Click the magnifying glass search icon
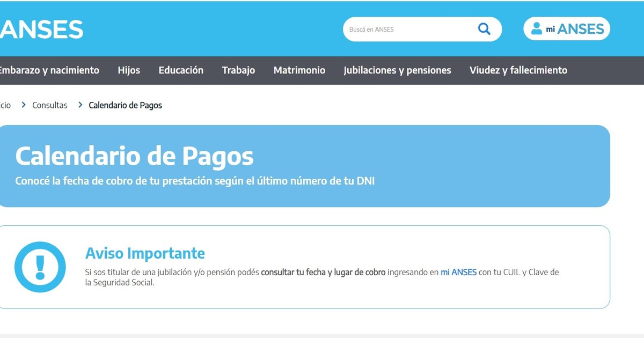The image size is (644, 338). (484, 29)
